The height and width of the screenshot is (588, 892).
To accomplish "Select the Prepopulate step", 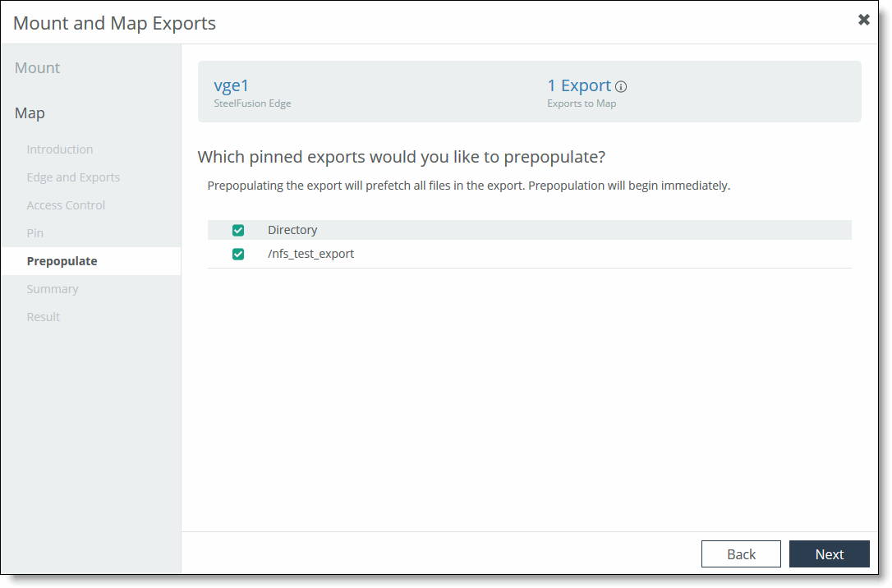I will [62, 261].
